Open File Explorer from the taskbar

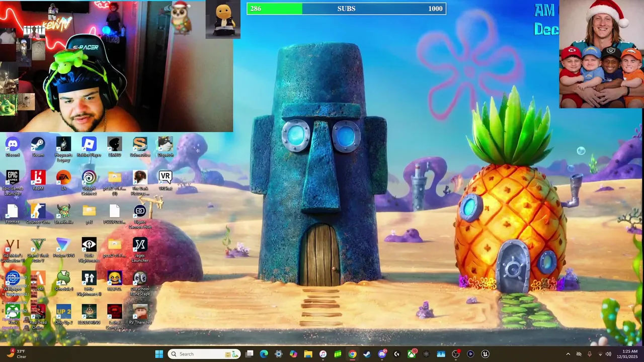click(308, 354)
